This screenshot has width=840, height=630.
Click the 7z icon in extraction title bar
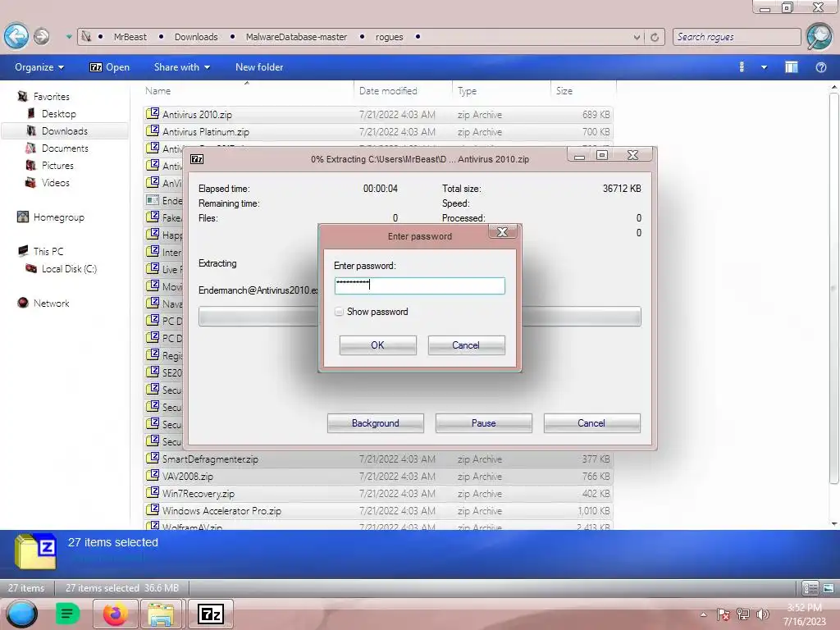point(197,159)
